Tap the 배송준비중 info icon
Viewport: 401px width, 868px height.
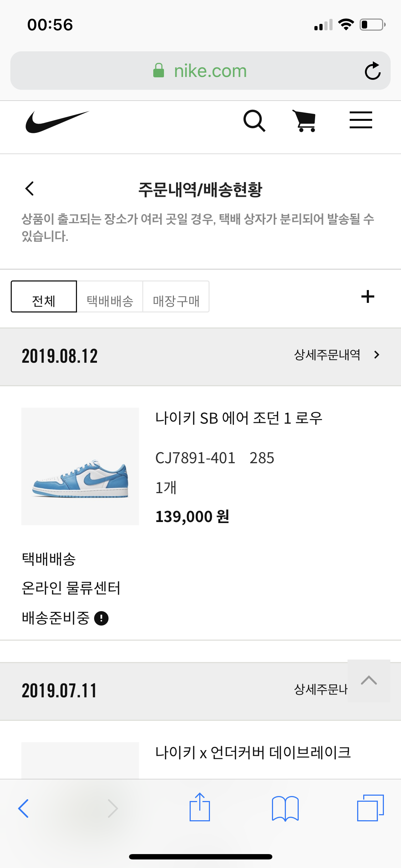pos(101,618)
